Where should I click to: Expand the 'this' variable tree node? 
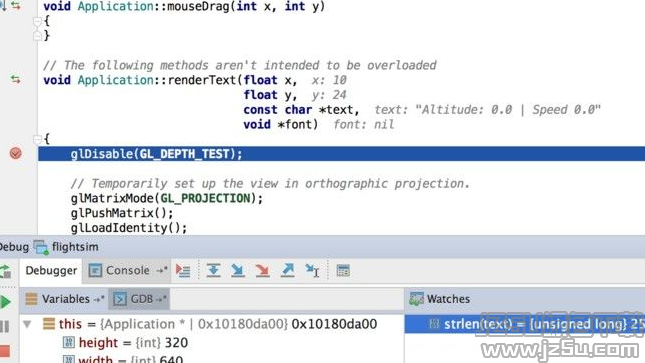pyautogui.click(x=27, y=324)
